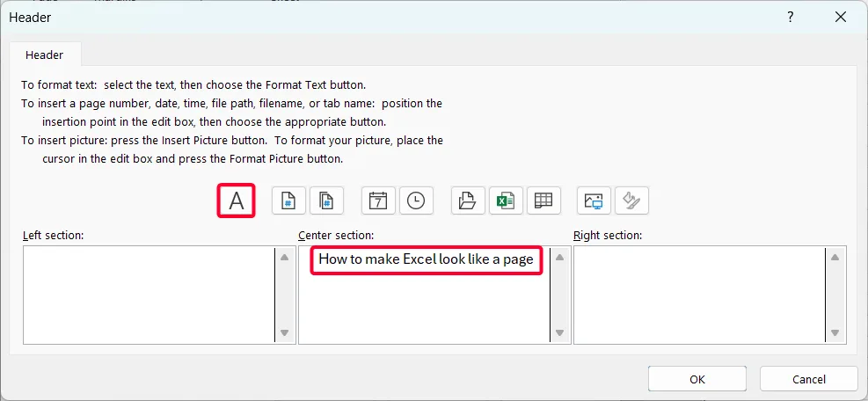Click the 'Right section:' label
The width and height of the screenshot is (868, 401).
click(x=608, y=236)
